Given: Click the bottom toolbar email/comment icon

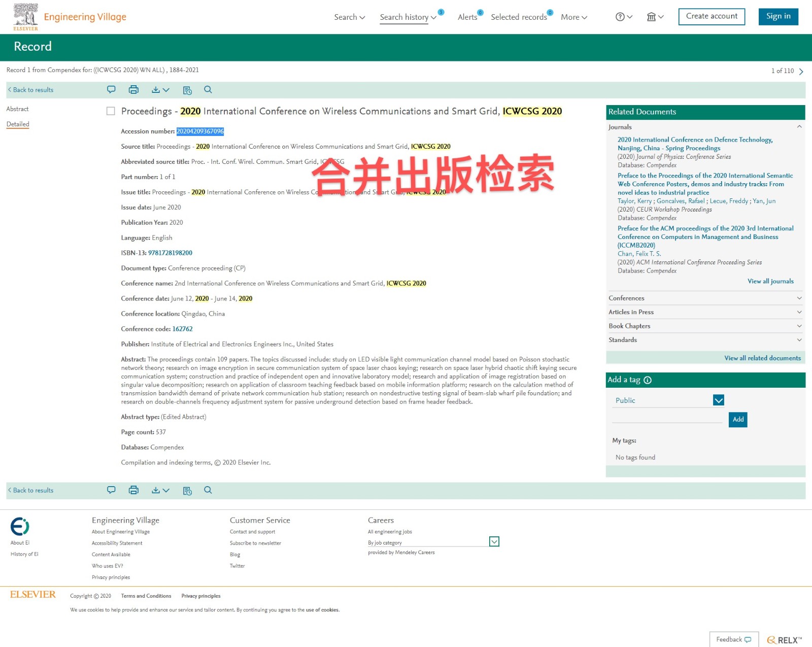Looking at the screenshot, I should [111, 490].
